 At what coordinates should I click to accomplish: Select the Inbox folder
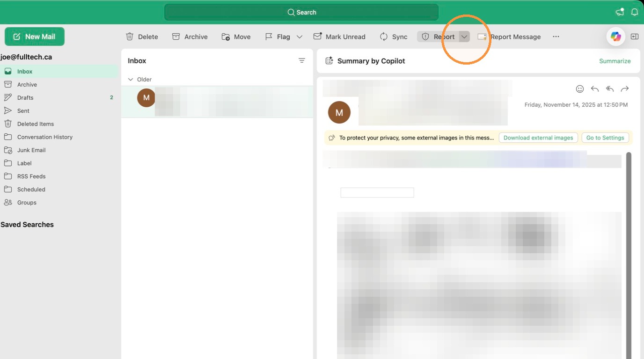pos(59,72)
